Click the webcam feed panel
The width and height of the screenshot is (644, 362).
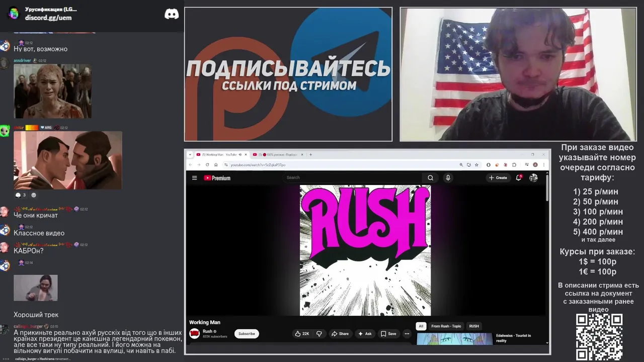coord(518,74)
